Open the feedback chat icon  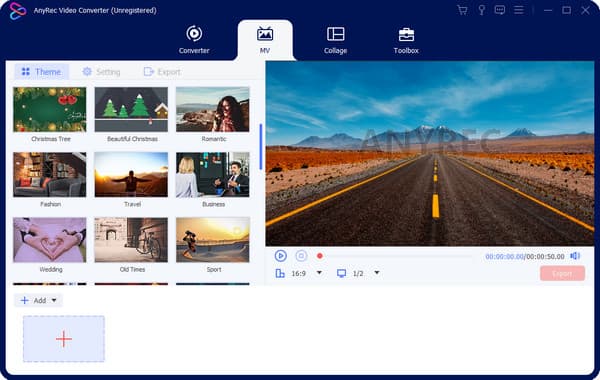499,10
